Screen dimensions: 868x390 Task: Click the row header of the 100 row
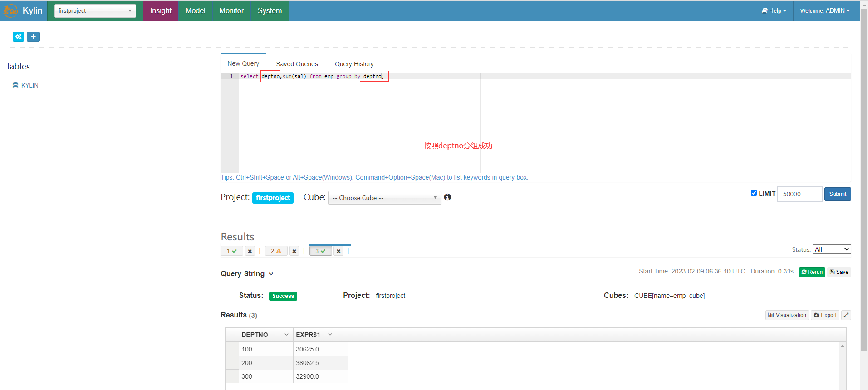click(x=232, y=349)
